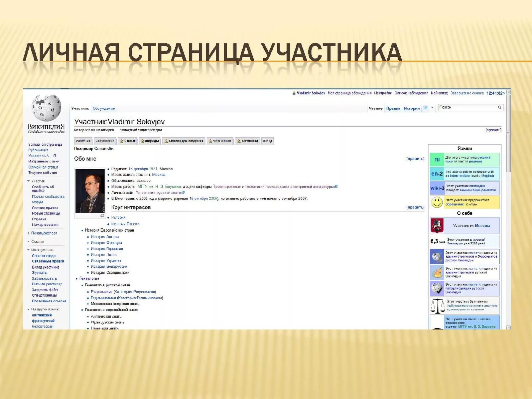Click [править] next to Обо мне

415,159
